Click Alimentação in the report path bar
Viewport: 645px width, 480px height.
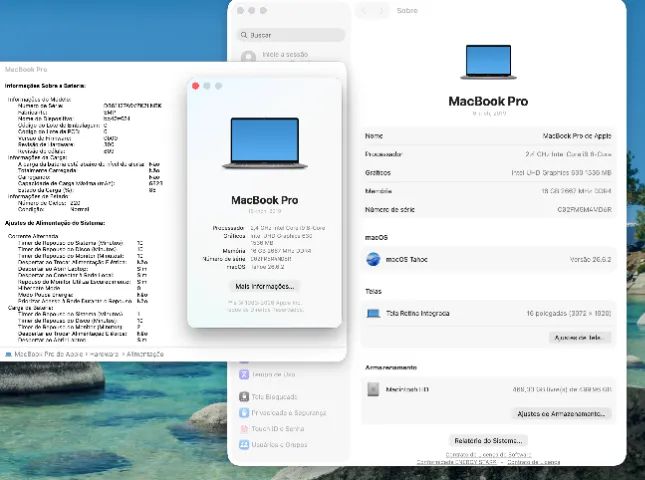point(145,354)
